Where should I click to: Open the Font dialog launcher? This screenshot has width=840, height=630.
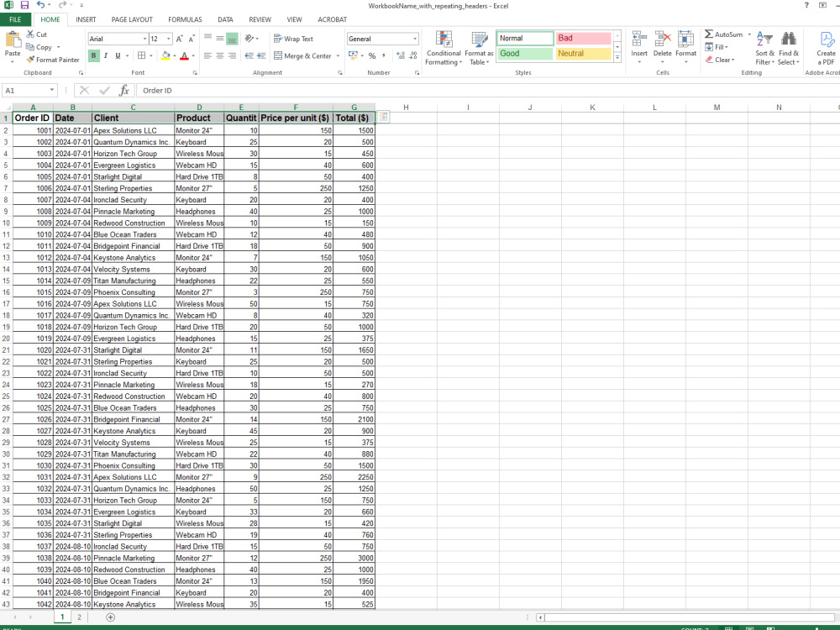pos(195,72)
